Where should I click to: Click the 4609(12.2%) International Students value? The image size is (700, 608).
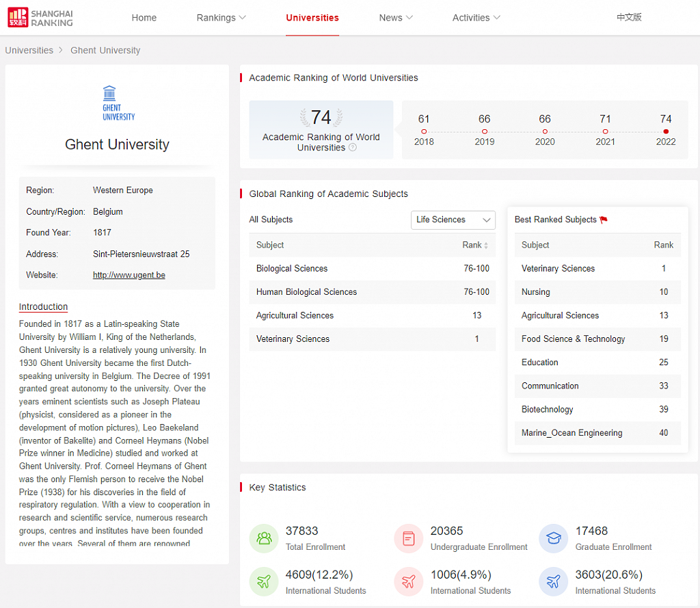click(319, 574)
